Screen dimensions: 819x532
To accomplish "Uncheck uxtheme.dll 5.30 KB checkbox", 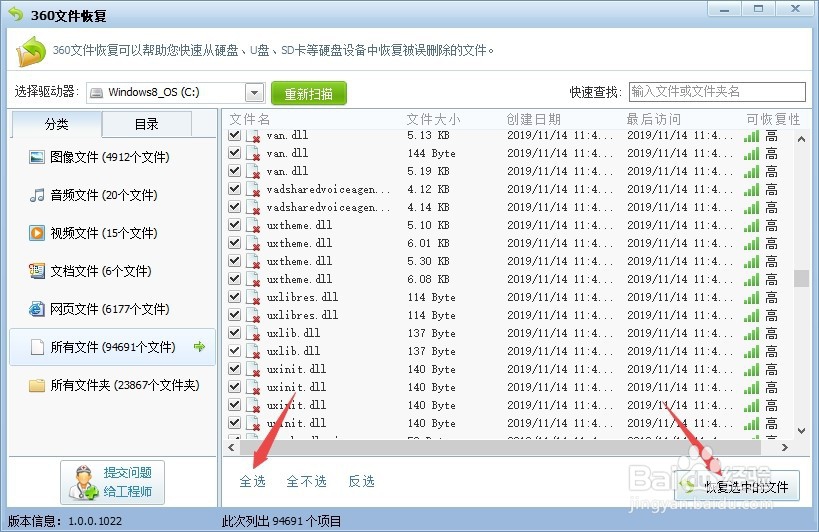I will coord(235,261).
